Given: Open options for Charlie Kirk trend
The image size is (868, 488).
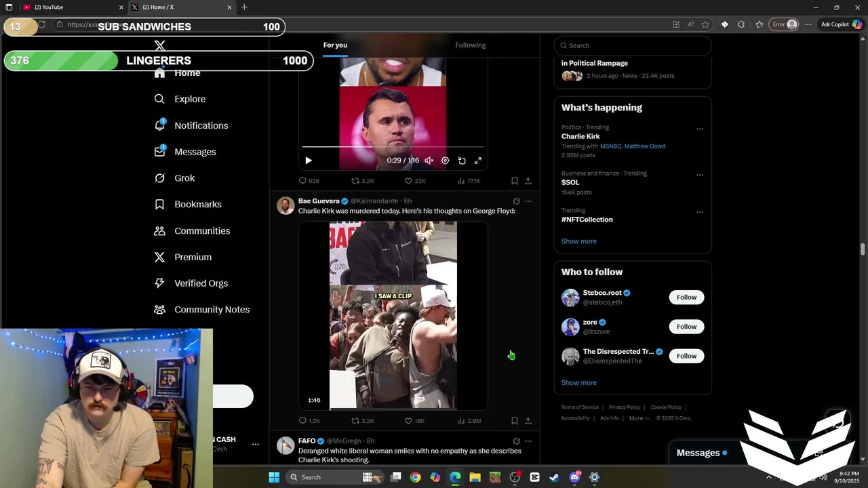Looking at the screenshot, I should tap(700, 129).
